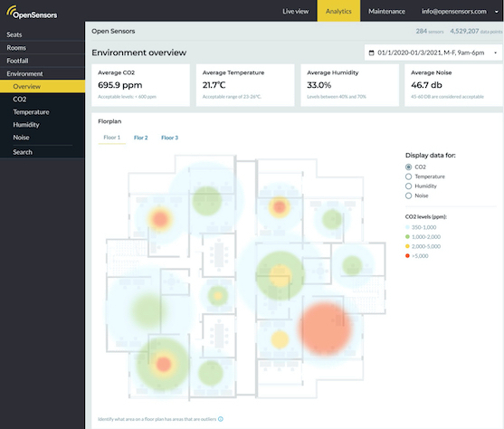The width and height of the screenshot is (504, 429).
Task: Open the account menu arrow beside email
Action: click(496, 12)
